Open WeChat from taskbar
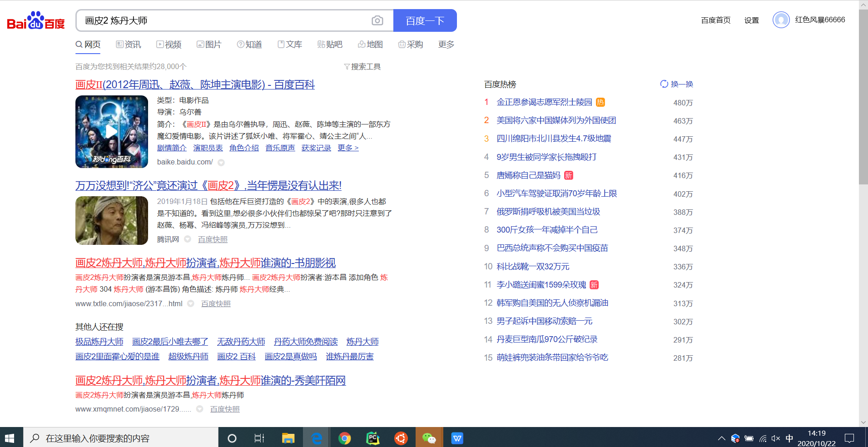The height and width of the screenshot is (447, 868). click(x=429, y=438)
